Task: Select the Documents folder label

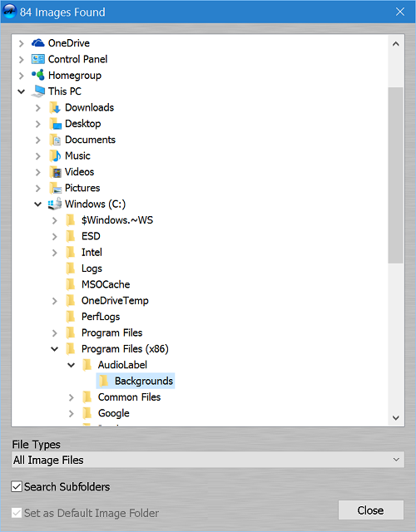Action: tap(90, 140)
